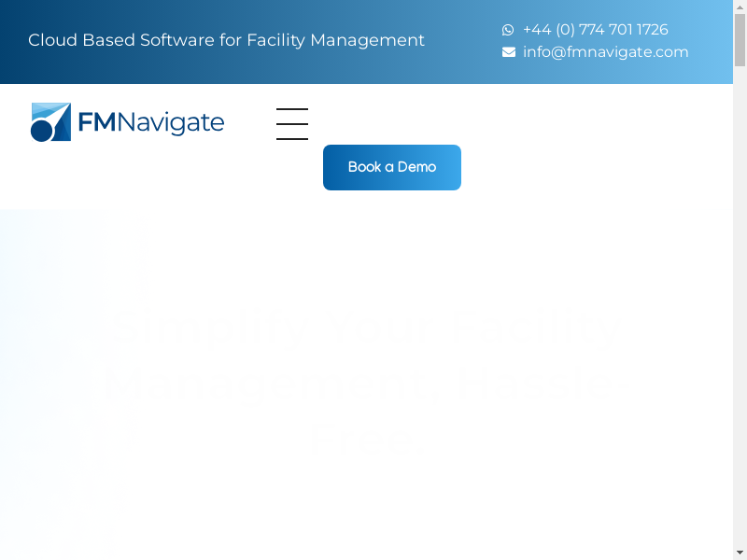Click the faded Management, Hassle- heading line
Screen dimensions: 747x560
pyautogui.click(x=366, y=385)
